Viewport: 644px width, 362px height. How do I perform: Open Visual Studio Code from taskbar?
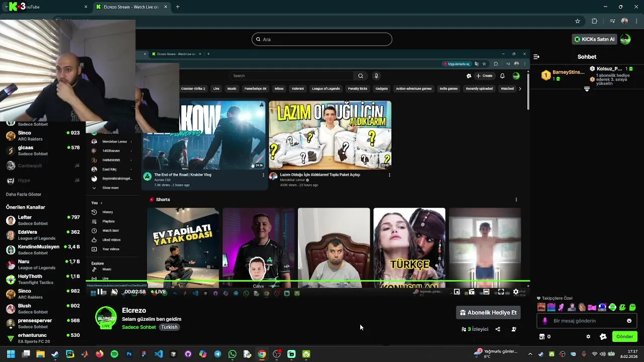click(x=158, y=354)
